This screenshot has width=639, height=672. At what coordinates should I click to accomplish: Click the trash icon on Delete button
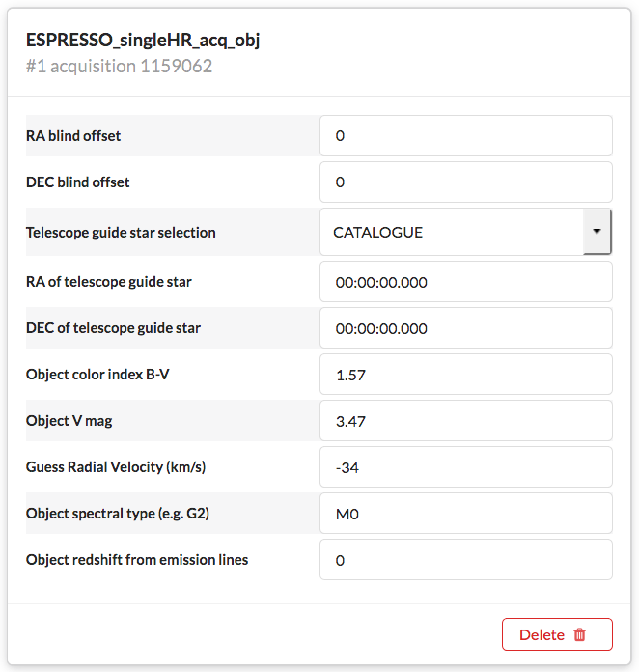[580, 634]
